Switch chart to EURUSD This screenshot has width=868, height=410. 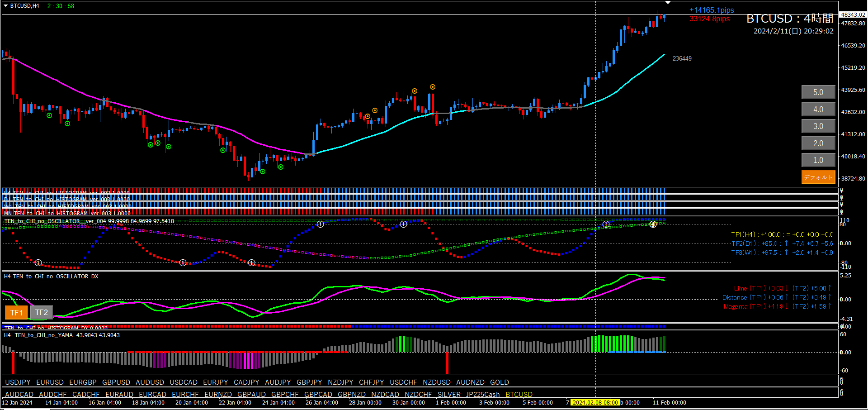click(x=50, y=382)
